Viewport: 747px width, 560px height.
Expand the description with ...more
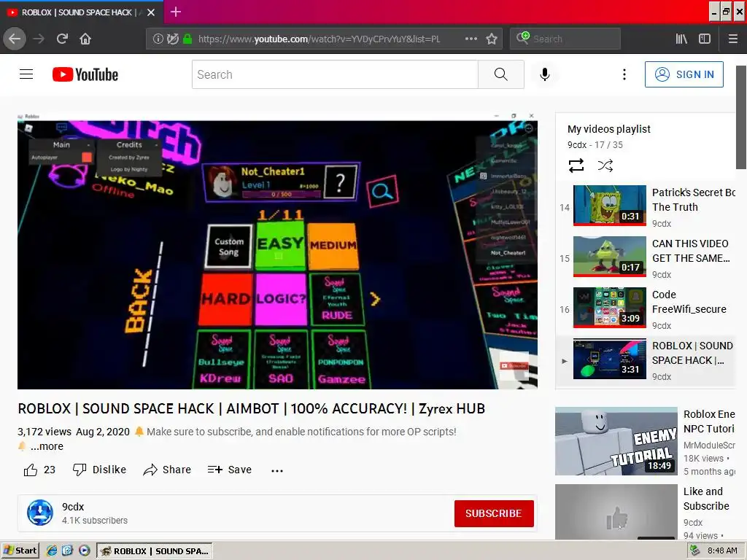[47, 446]
